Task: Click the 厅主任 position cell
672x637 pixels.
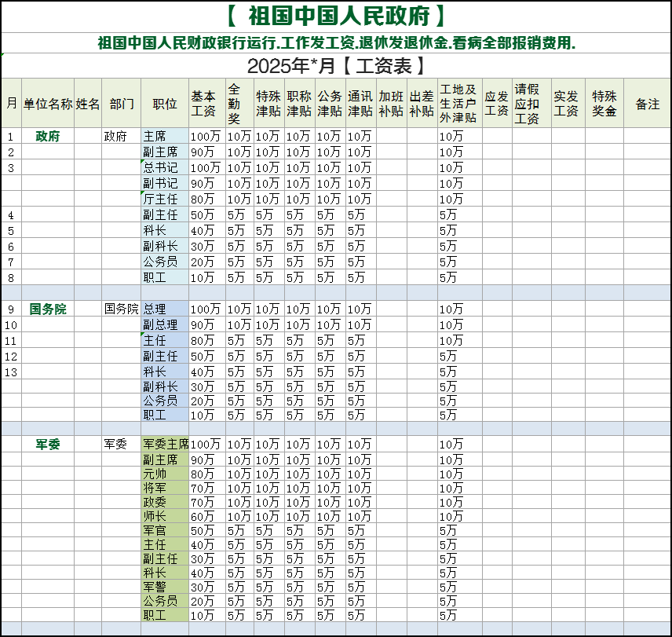Action: pyautogui.click(x=165, y=199)
